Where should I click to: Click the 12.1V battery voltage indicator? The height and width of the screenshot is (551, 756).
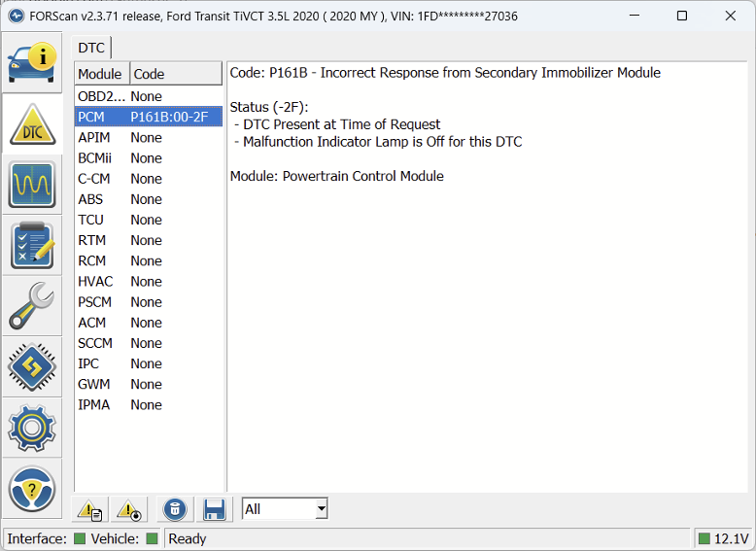point(724,538)
